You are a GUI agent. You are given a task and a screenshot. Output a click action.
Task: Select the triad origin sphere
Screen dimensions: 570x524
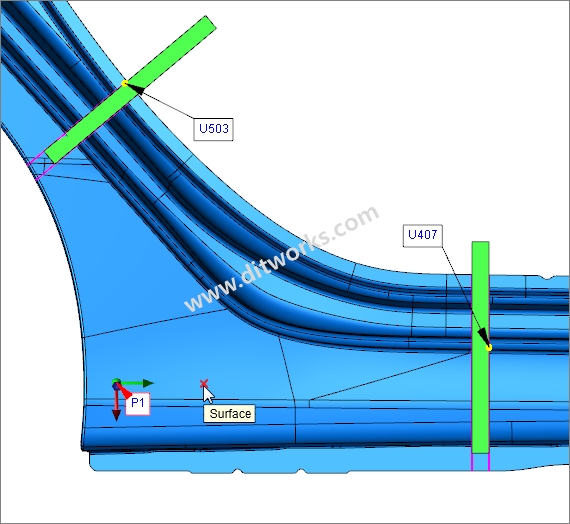116,383
